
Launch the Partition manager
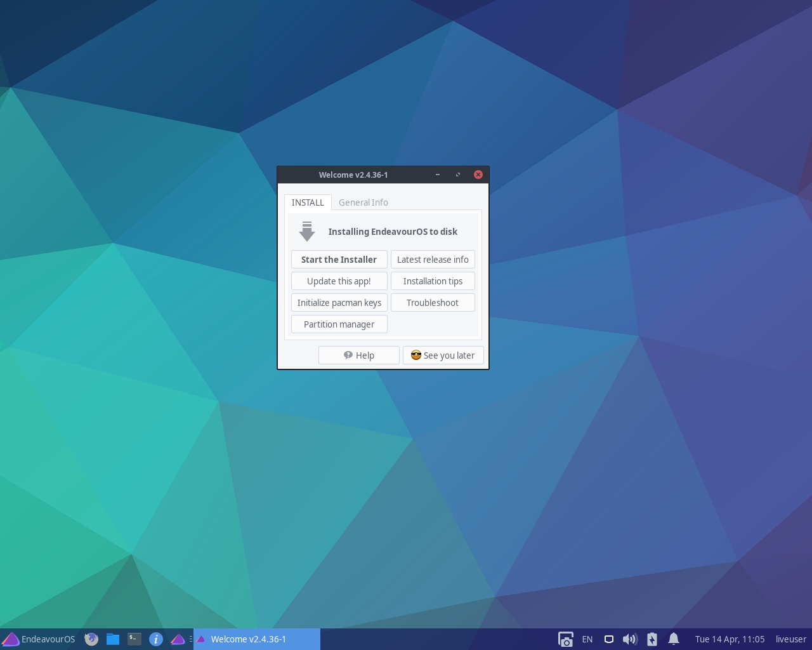[x=339, y=324]
